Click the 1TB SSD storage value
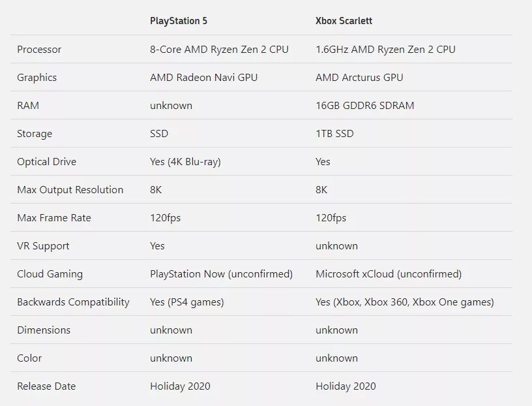 click(334, 134)
